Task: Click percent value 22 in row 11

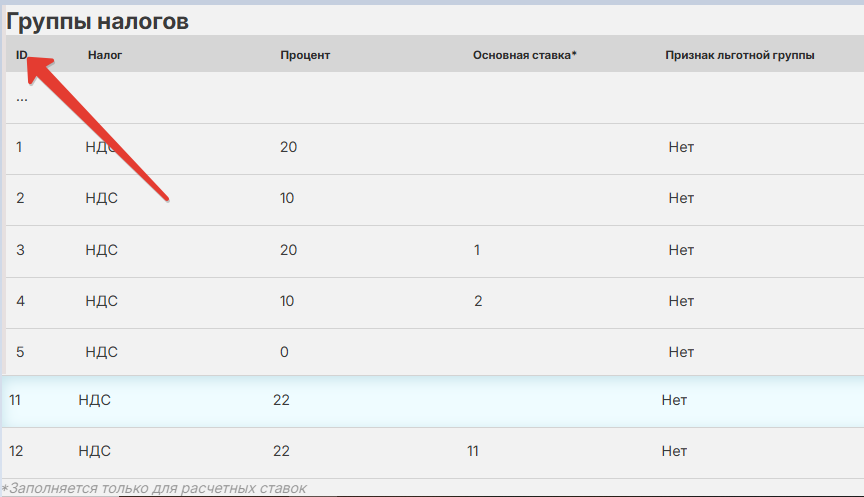Action: [281, 401]
